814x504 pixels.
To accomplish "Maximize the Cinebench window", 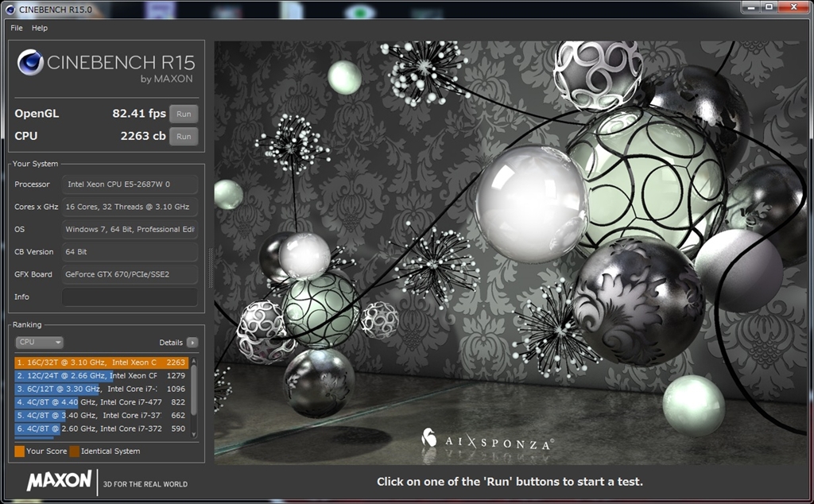I will [x=769, y=6].
